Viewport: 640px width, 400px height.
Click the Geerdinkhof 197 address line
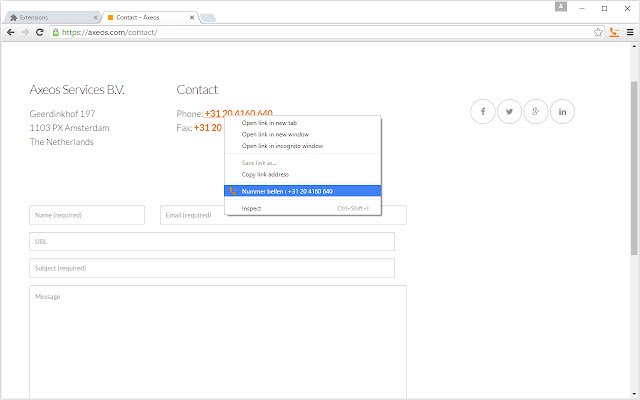tap(62, 113)
